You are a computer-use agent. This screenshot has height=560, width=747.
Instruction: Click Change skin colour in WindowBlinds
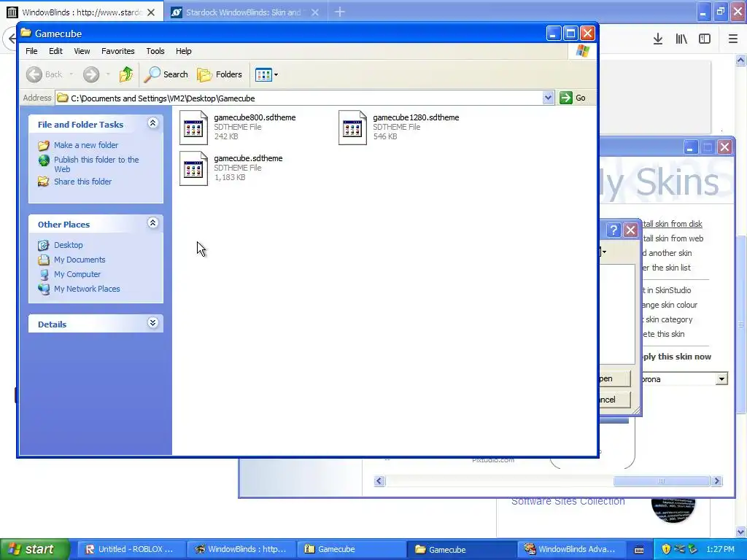coord(670,305)
